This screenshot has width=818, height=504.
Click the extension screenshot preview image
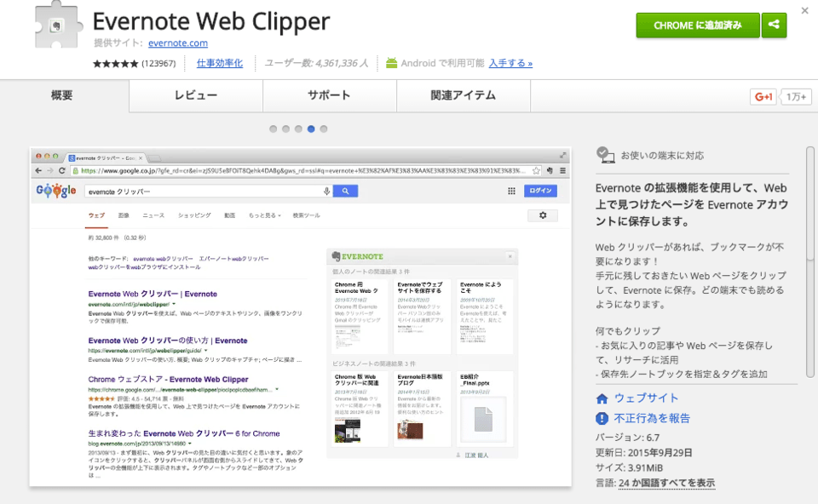click(x=300, y=317)
